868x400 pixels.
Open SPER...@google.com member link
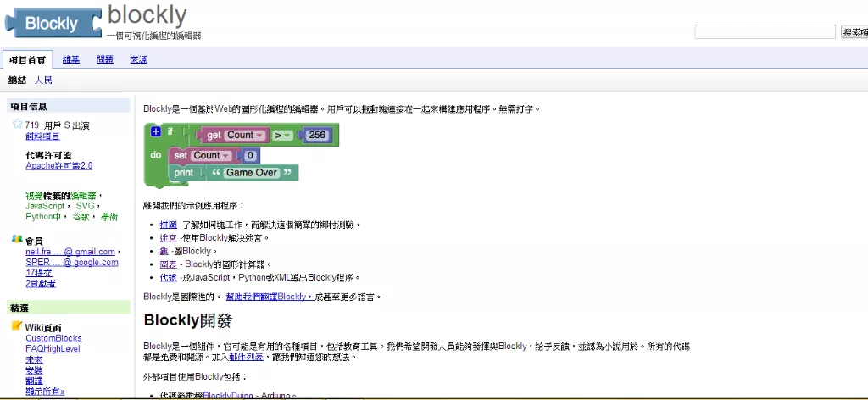[x=72, y=262]
